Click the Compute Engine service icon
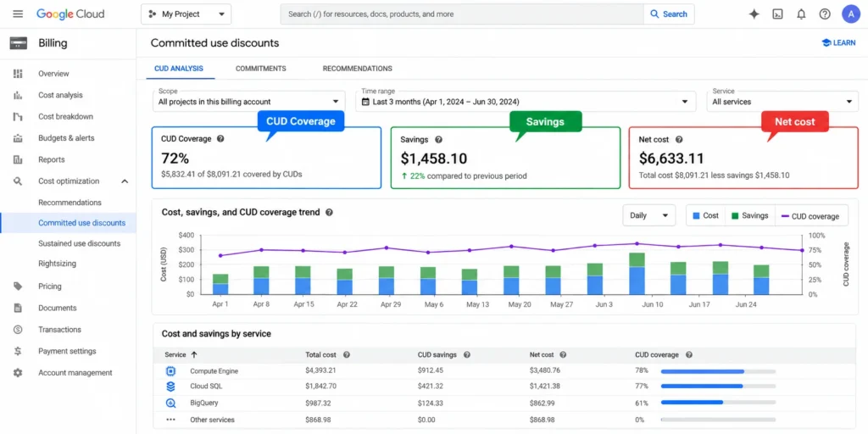This screenshot has height=434, width=868. coord(171,371)
